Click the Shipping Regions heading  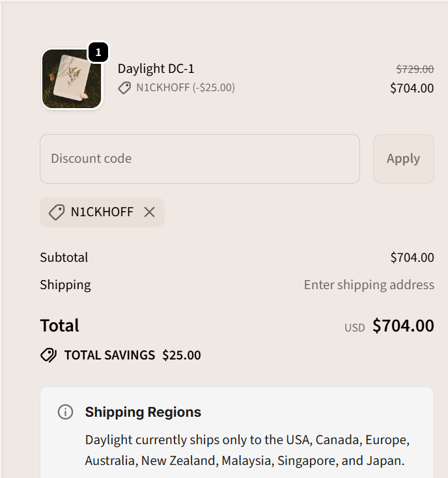tap(143, 412)
